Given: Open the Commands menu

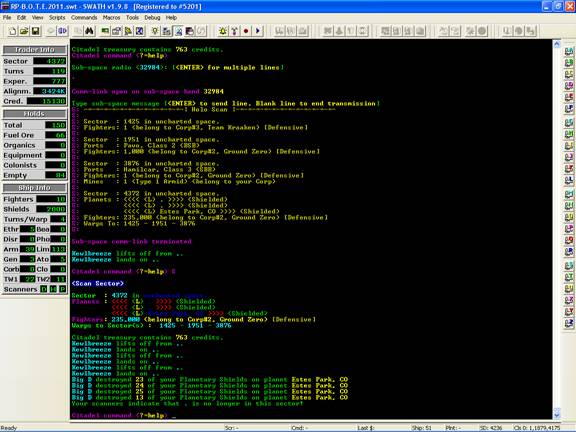Looking at the screenshot, I should (x=84, y=17).
